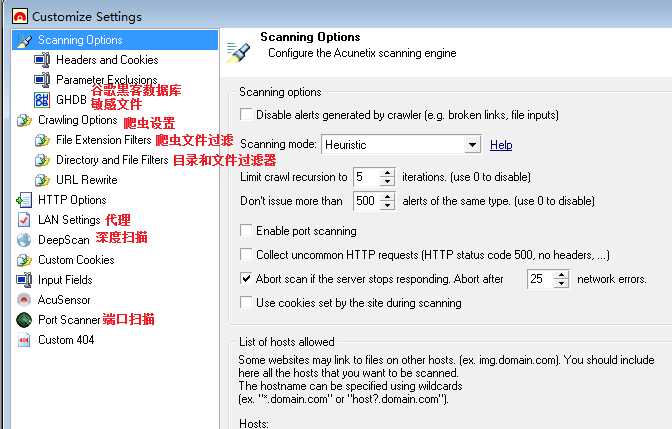
Task: Click the Parameter Exclusions icon
Action: click(x=42, y=80)
